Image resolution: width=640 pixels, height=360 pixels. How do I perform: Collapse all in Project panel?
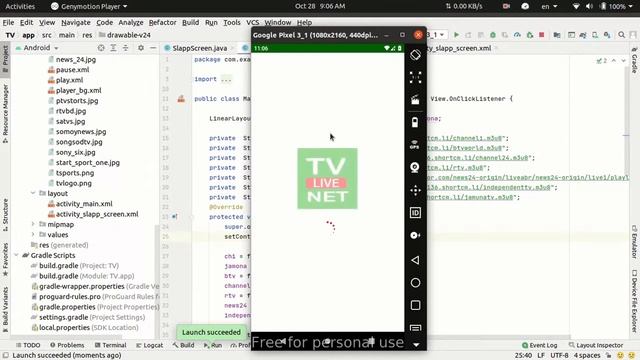tap(126, 48)
